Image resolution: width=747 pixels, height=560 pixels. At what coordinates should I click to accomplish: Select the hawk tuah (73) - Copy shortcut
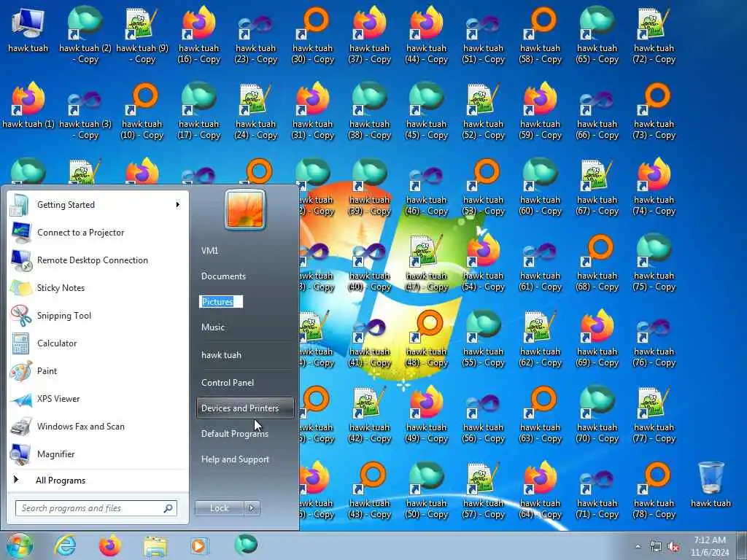click(654, 111)
